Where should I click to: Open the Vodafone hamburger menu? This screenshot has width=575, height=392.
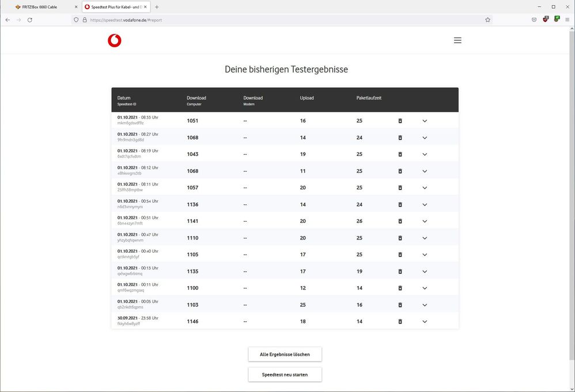tap(457, 40)
